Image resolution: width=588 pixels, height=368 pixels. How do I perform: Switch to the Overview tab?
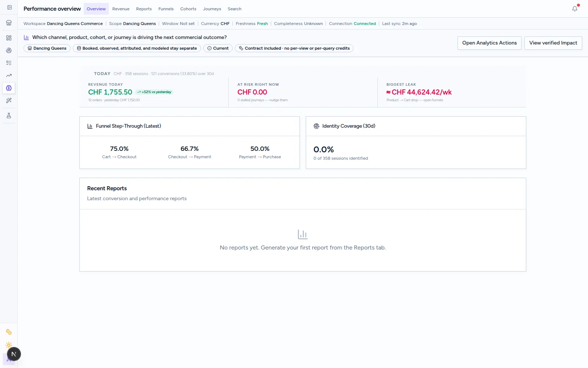click(x=96, y=9)
